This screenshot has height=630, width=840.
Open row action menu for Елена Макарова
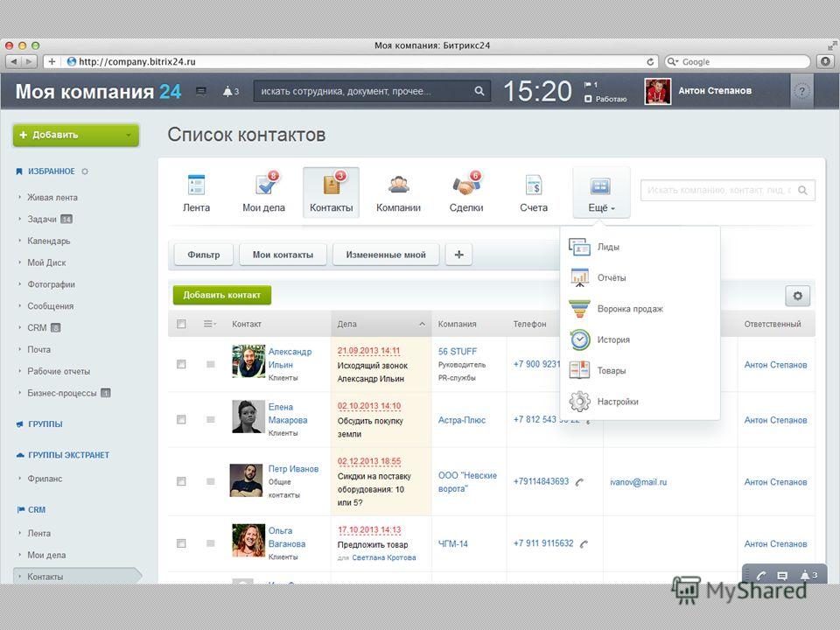(x=211, y=419)
